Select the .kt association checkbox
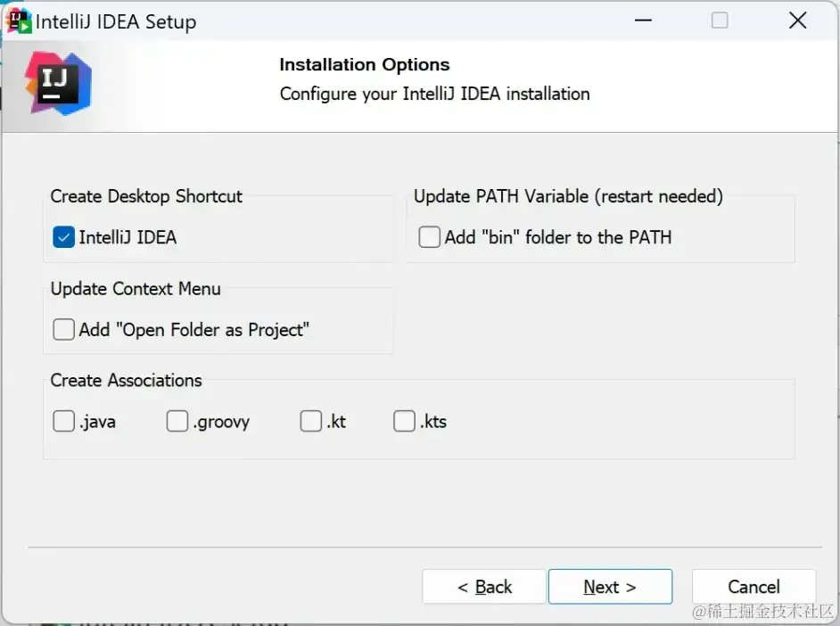Viewport: 840px width, 626px height. coord(311,421)
